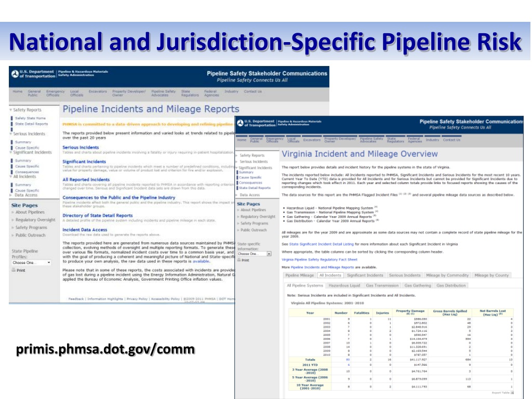Image resolution: width=532 pixels, height=399 pixels.
Task: Switch to the Serious Incidents tab on the Virginia page
Action: tap(404, 275)
